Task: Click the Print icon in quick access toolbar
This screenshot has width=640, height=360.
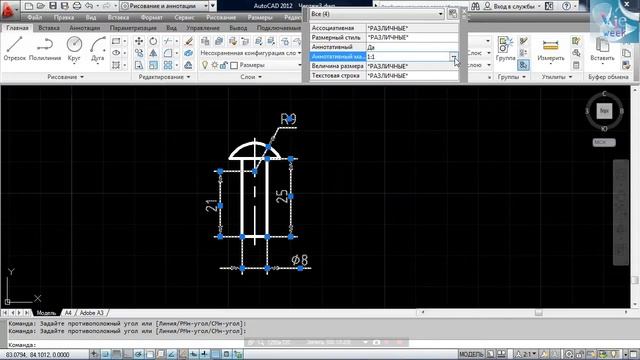Action: [77, 6]
